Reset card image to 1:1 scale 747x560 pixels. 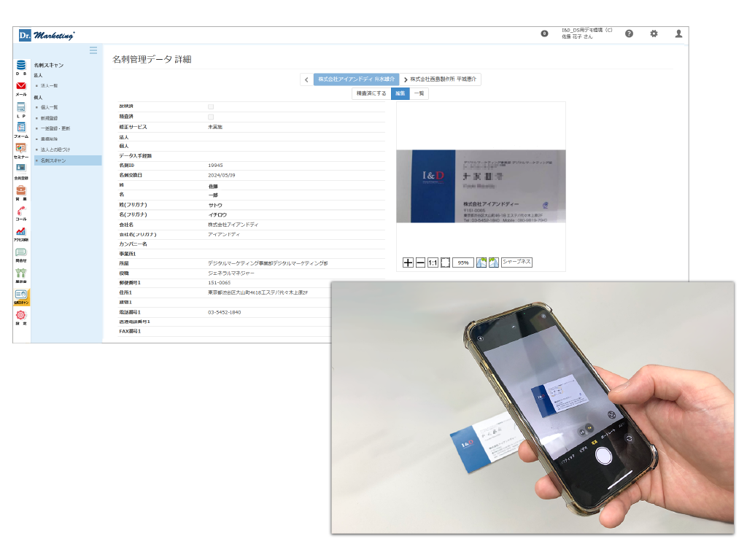coord(433,262)
